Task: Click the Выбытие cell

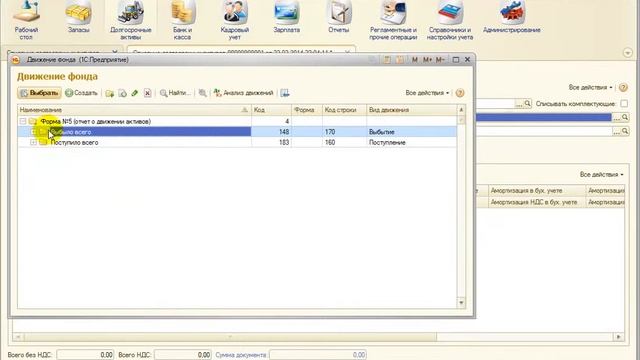Action: tap(411, 132)
